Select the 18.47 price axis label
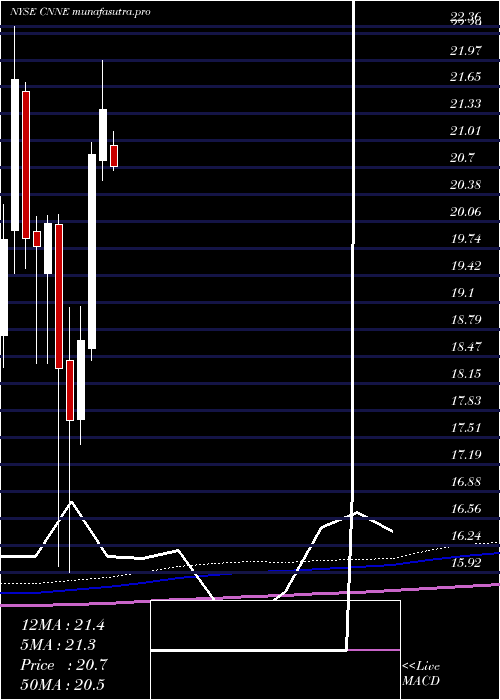Image resolution: width=500 pixels, height=700 pixels. 466,346
